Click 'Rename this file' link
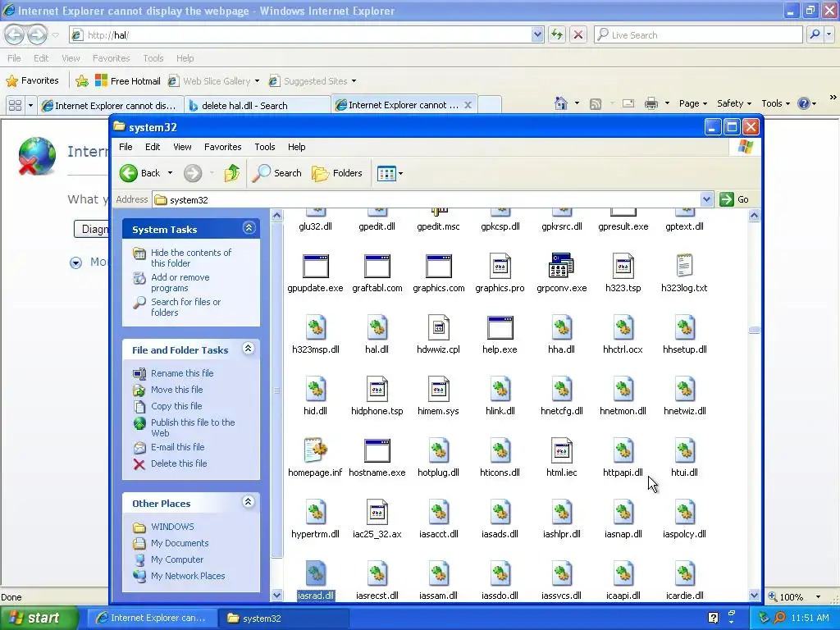The height and width of the screenshot is (630, 840). (x=182, y=373)
